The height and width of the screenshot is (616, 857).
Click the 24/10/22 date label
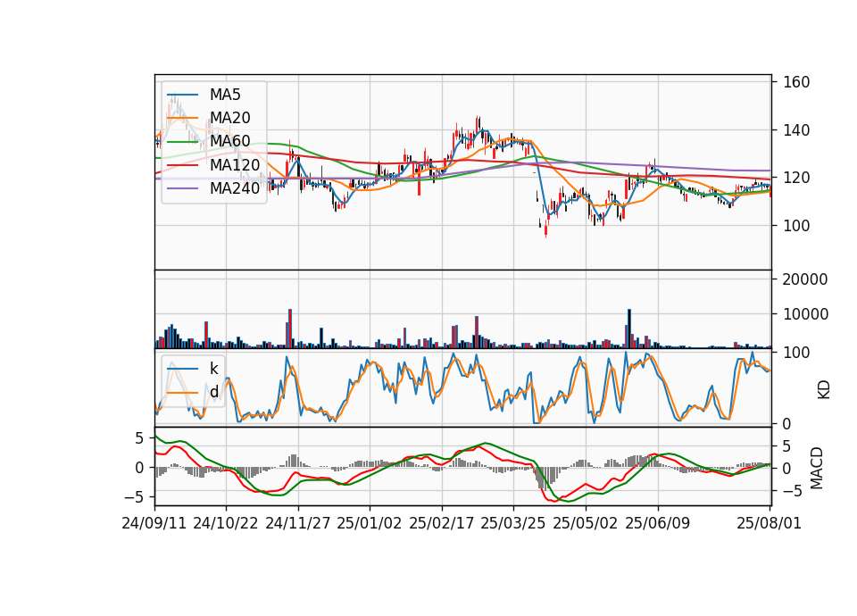click(x=226, y=523)
